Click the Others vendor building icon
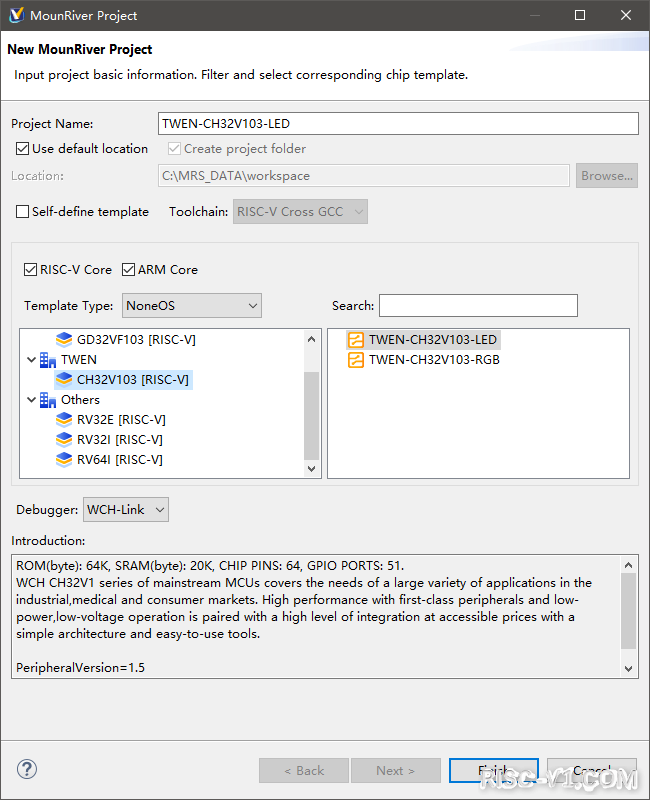Image resolution: width=650 pixels, height=800 pixels. coord(48,399)
